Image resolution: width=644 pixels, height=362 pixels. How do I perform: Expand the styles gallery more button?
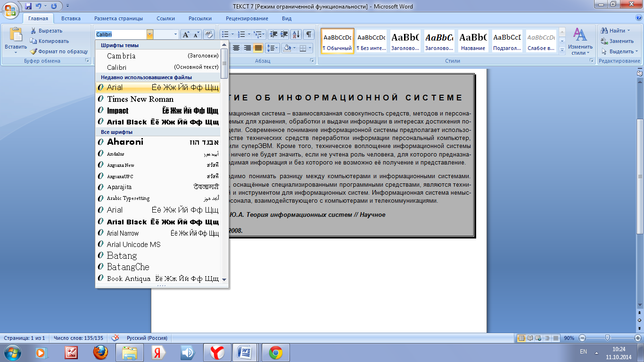(562, 50)
